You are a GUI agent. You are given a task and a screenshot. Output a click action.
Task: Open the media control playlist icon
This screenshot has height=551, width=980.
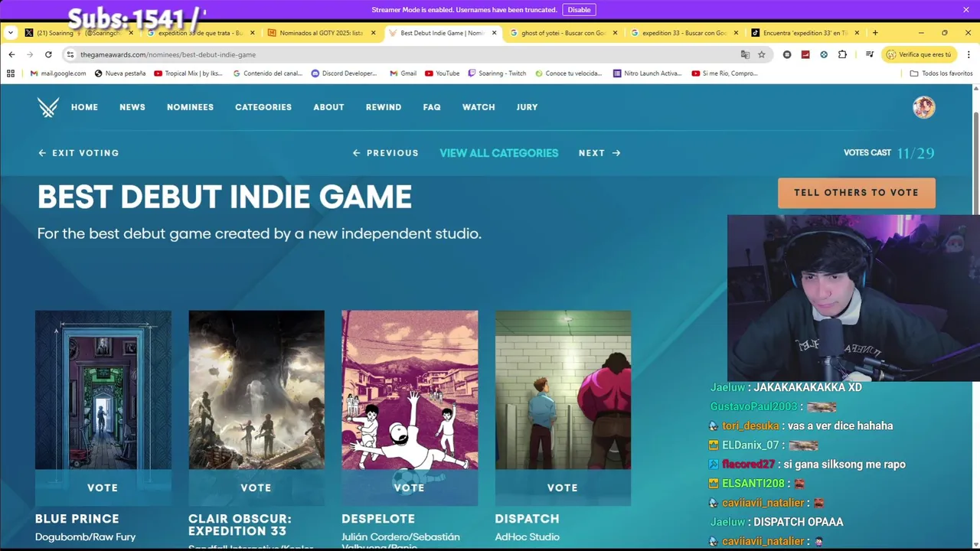[x=870, y=54]
